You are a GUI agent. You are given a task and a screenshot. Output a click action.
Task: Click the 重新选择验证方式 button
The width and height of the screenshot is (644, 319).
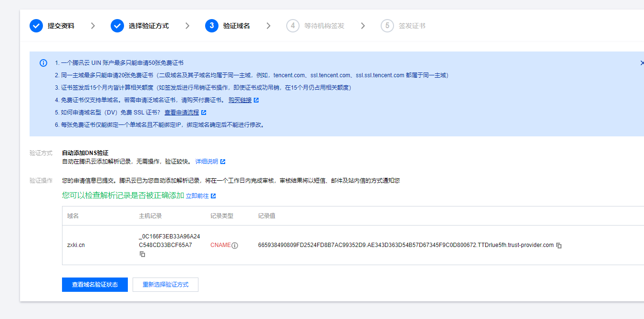click(x=166, y=284)
